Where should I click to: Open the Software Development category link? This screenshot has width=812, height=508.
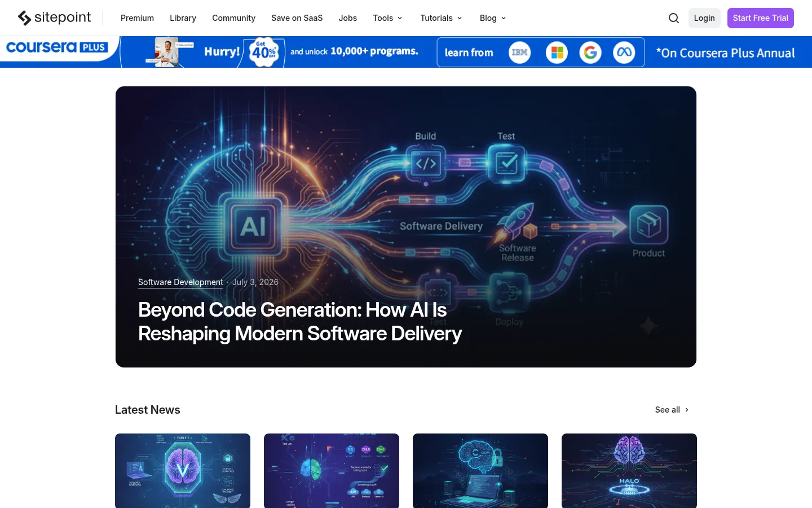point(180,282)
